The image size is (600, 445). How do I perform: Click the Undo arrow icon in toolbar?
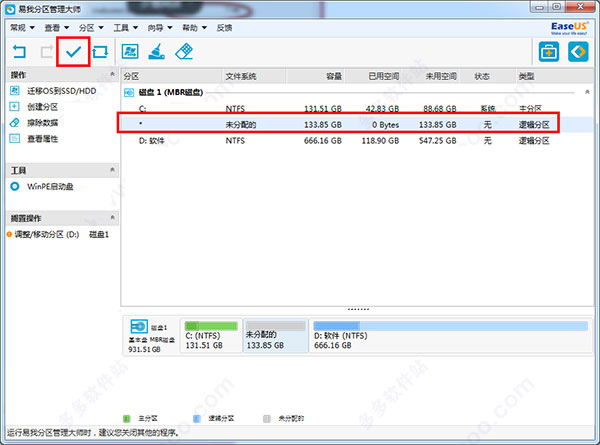19,51
